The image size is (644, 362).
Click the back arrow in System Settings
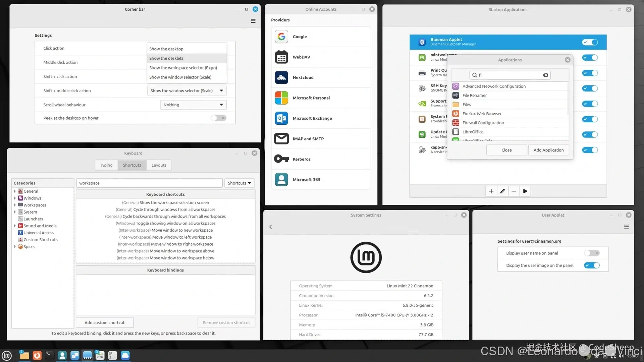tap(271, 227)
